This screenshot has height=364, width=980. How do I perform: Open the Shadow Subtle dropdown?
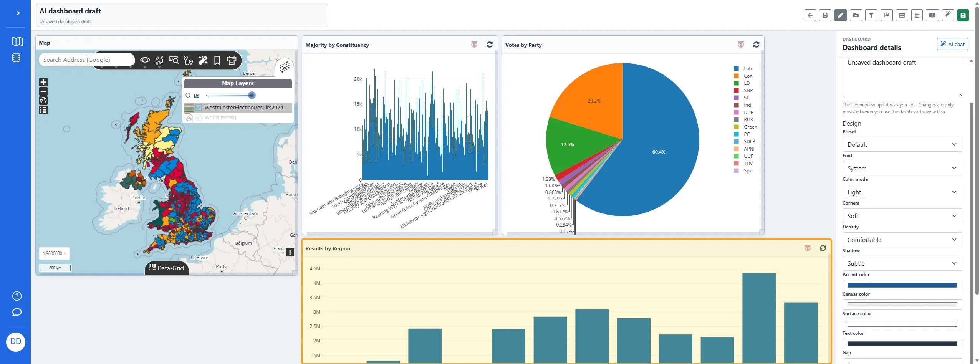coord(902,263)
